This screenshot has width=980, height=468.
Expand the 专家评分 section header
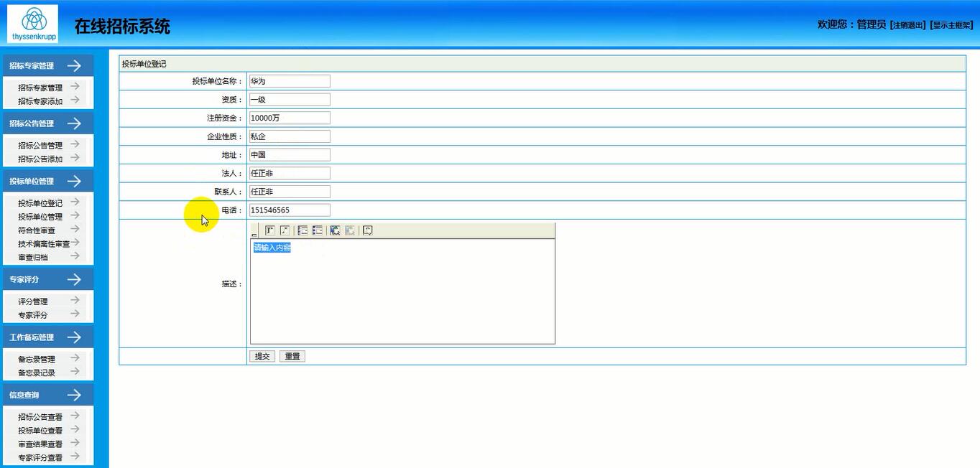[x=48, y=280]
